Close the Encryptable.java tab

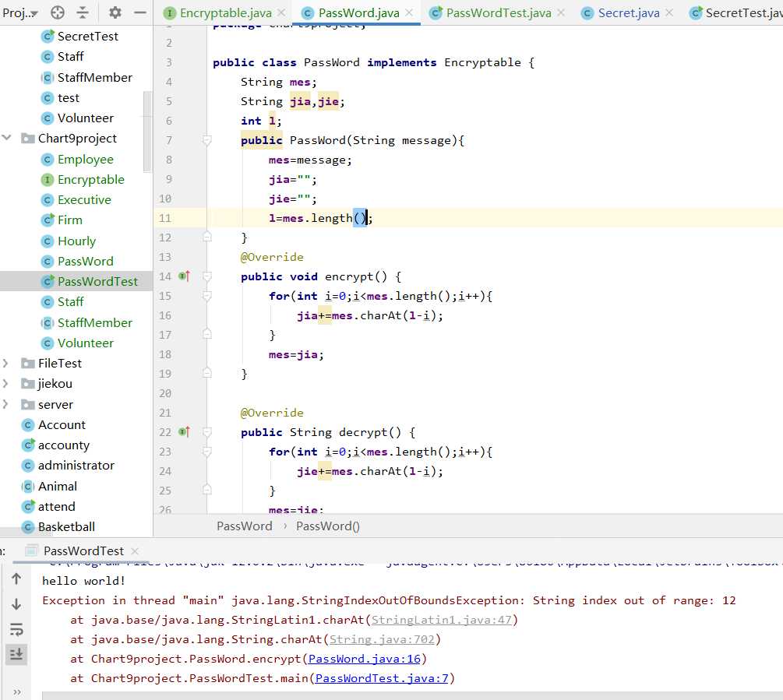[x=281, y=12]
